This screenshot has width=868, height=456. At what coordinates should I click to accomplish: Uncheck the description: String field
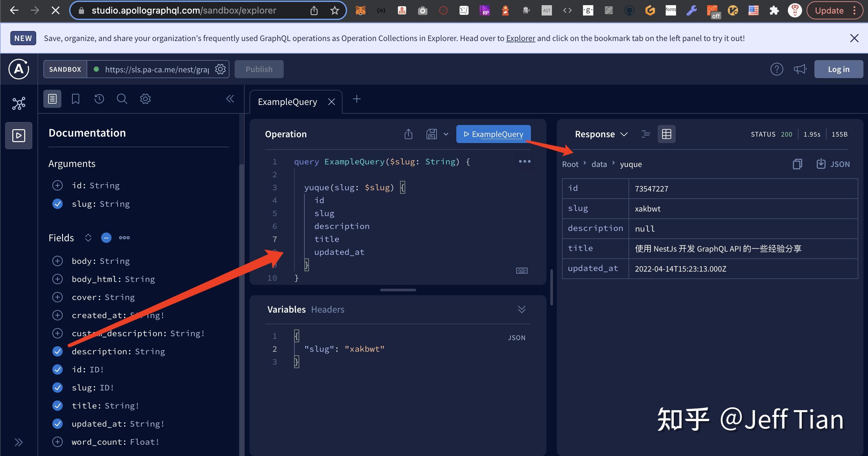tap(58, 351)
